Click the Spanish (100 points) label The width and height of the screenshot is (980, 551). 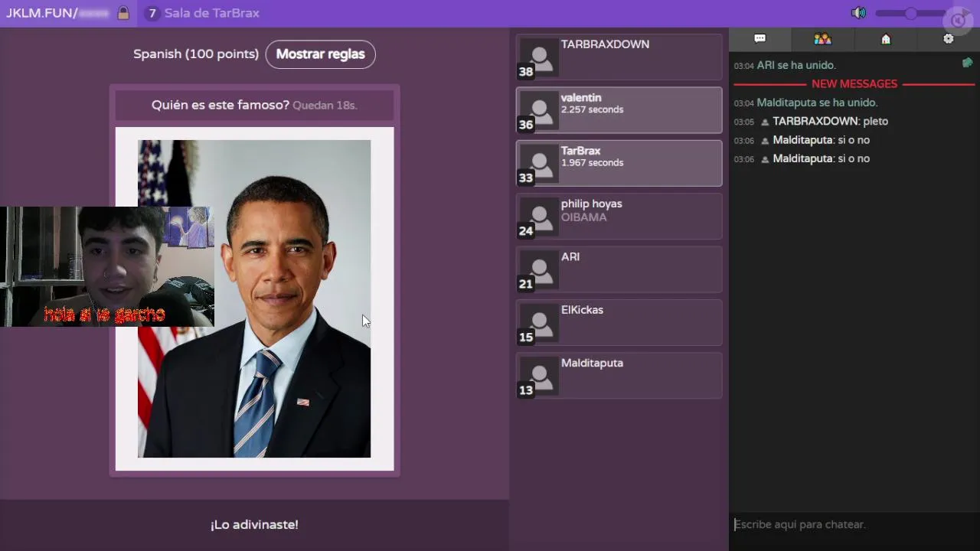pyautogui.click(x=196, y=54)
